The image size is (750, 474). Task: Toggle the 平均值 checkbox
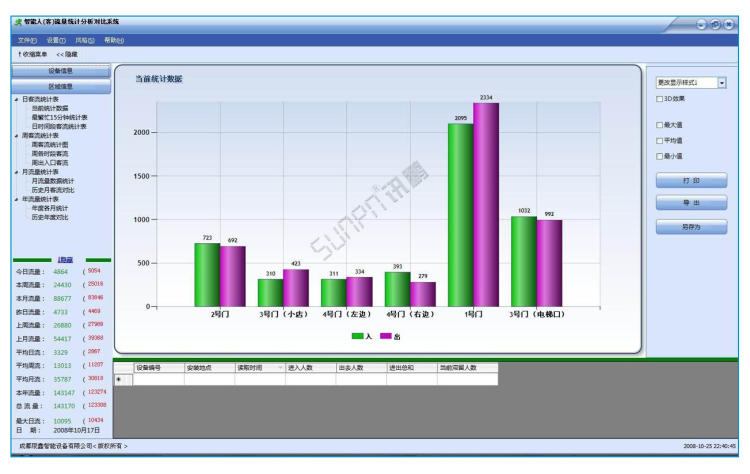(x=659, y=141)
